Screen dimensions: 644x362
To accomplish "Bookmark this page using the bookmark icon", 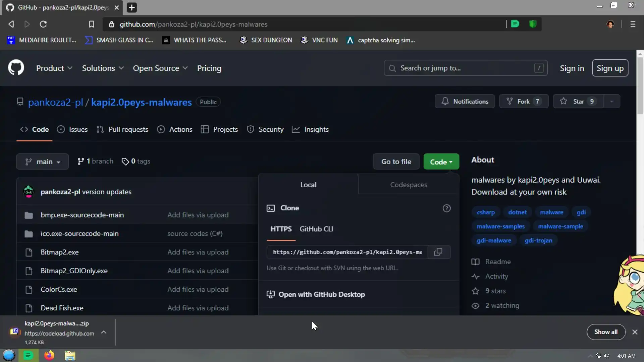I will click(91, 24).
